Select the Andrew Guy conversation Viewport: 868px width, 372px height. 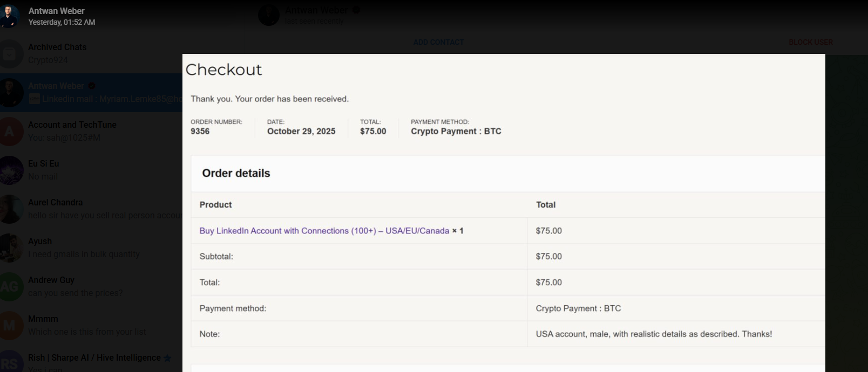click(91, 287)
